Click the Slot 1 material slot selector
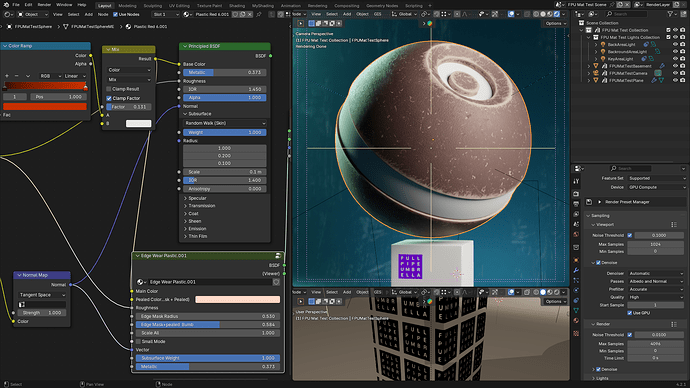Viewport: 690px width, 388px height. 165,14
